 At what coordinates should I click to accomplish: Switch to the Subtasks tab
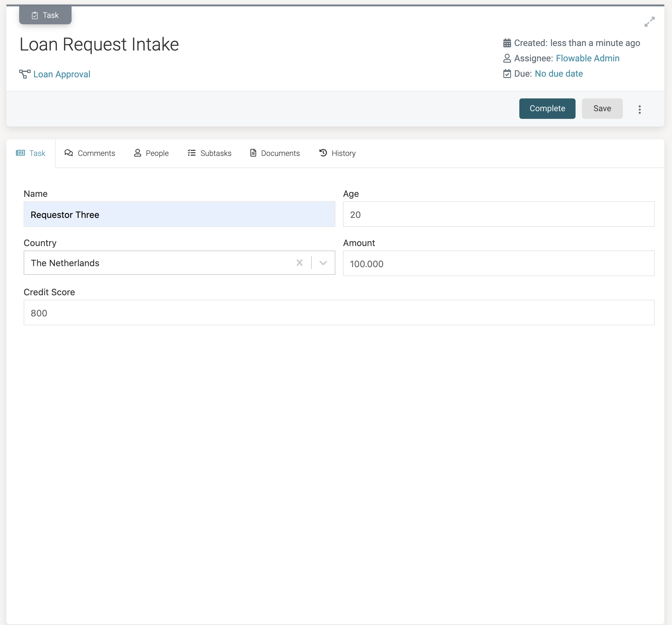[x=215, y=153]
